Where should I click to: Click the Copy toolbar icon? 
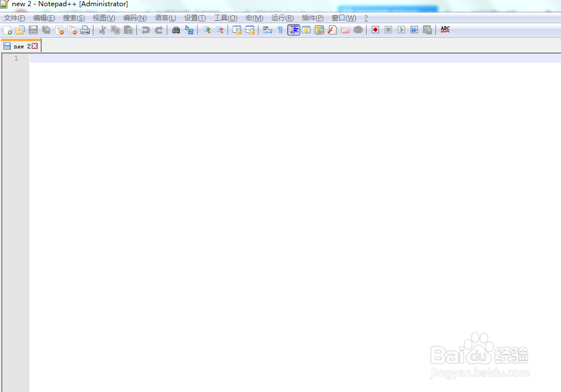click(x=115, y=30)
